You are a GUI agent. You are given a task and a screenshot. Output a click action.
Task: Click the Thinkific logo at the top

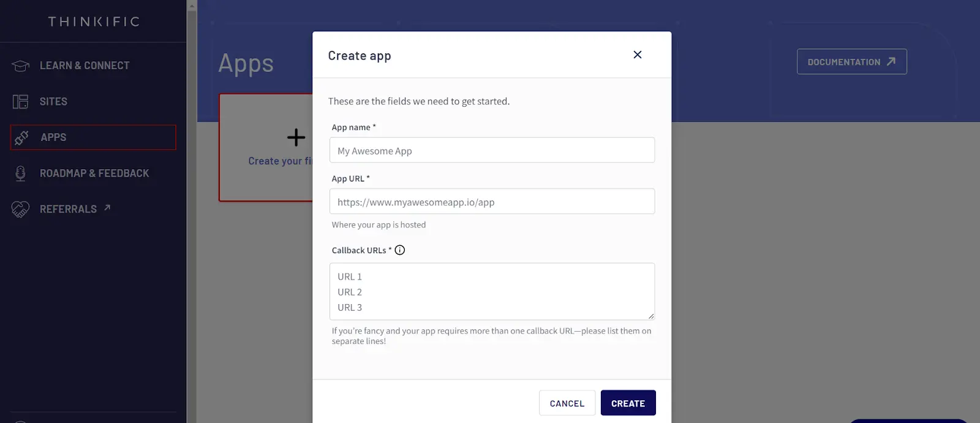(94, 21)
